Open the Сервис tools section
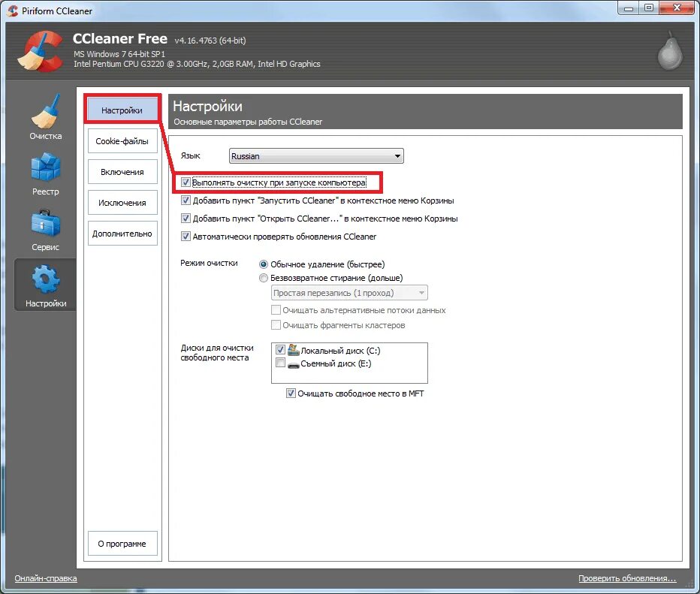Screen dimensions: 700x594 click(x=45, y=229)
